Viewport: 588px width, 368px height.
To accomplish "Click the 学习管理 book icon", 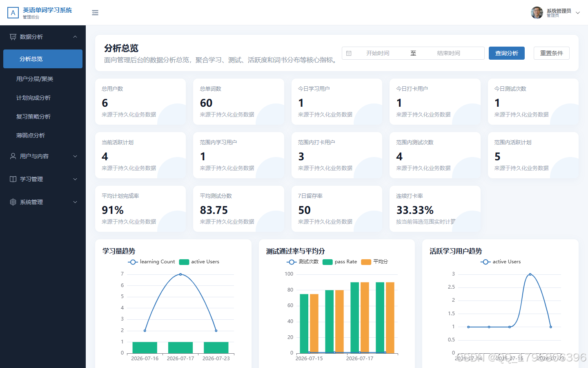I will pyautogui.click(x=13, y=179).
